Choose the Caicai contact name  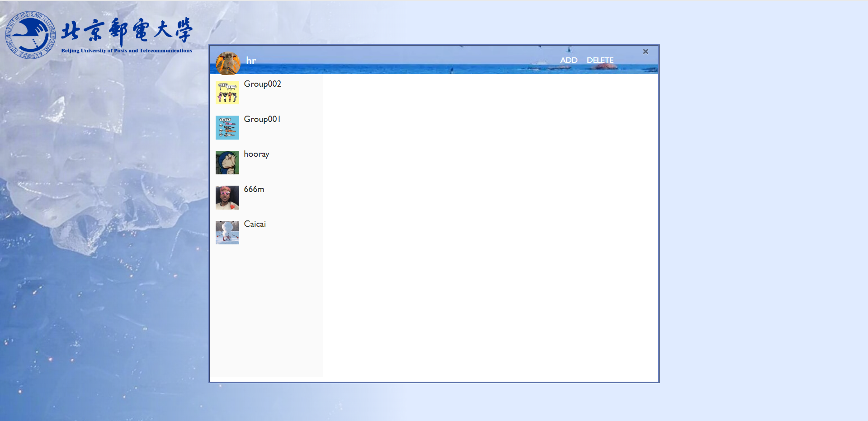255,224
